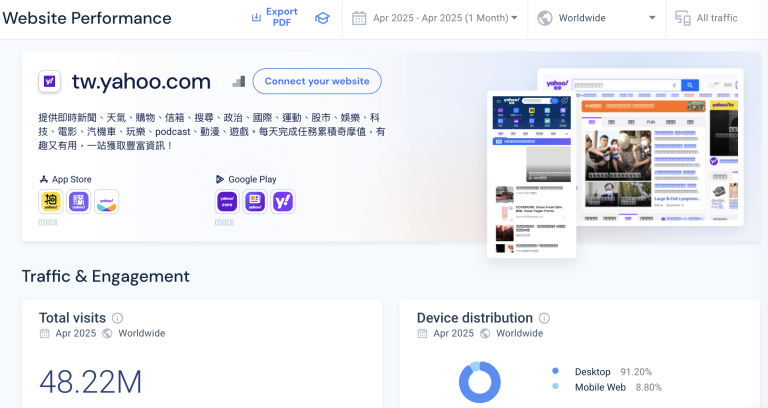
Task: Click the Mobile Web 8.80% legend entry
Action: [607, 387]
